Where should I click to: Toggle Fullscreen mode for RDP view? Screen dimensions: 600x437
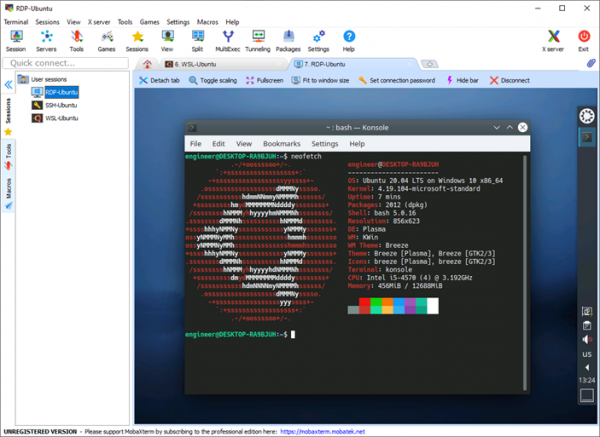[264, 80]
